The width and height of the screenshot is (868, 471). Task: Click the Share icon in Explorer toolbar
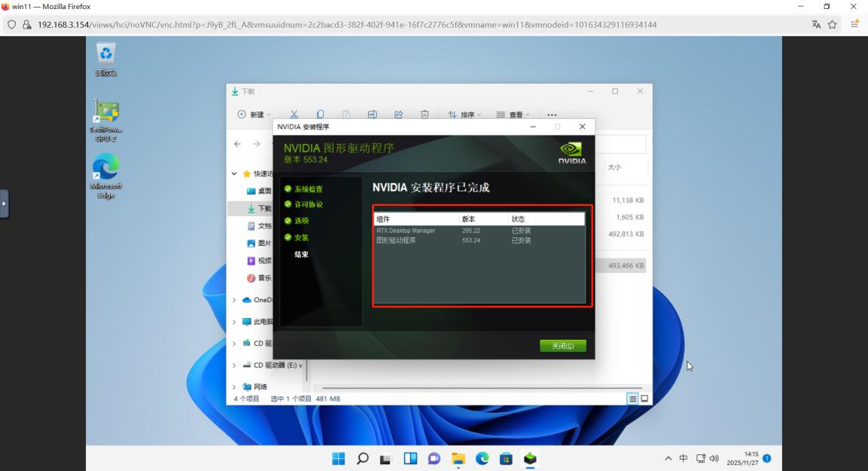tap(398, 113)
